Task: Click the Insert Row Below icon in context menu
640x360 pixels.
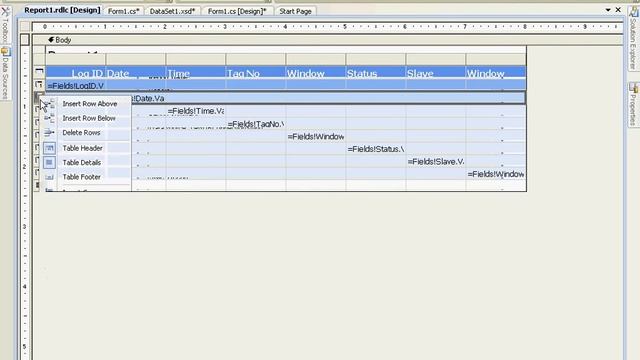Action: (49, 118)
